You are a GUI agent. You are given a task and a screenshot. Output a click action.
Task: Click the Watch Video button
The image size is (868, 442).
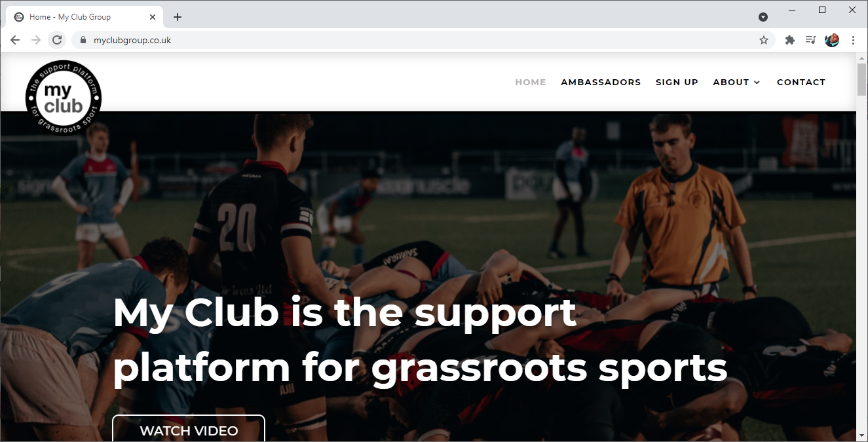click(x=189, y=428)
